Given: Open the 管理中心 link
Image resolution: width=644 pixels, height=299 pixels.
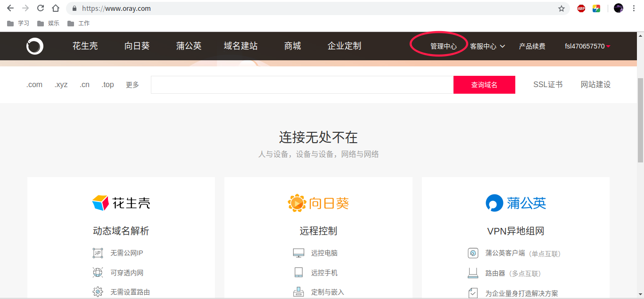Looking at the screenshot, I should [x=443, y=46].
